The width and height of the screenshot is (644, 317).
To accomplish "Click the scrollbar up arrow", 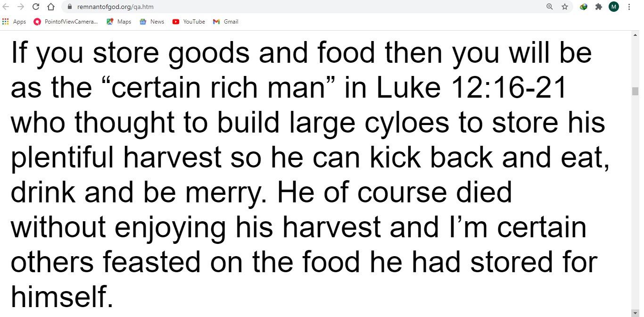I will click(x=635, y=35).
